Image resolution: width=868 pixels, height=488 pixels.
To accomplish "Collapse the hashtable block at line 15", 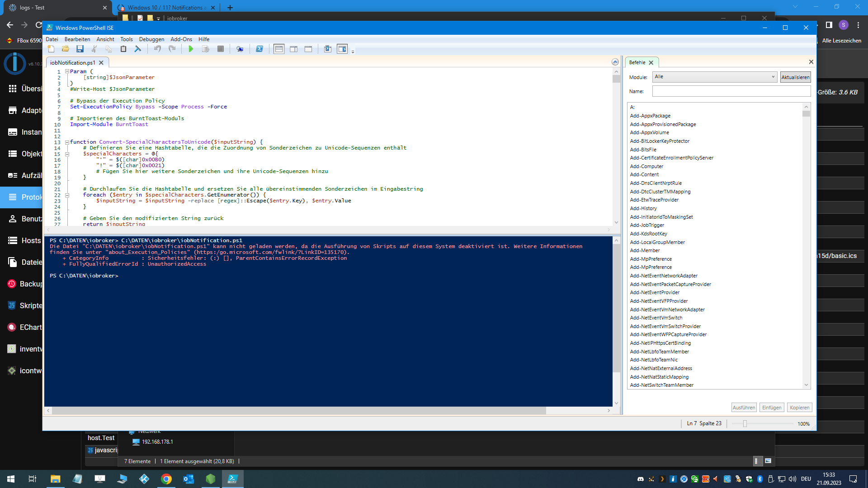I will 67,154.
